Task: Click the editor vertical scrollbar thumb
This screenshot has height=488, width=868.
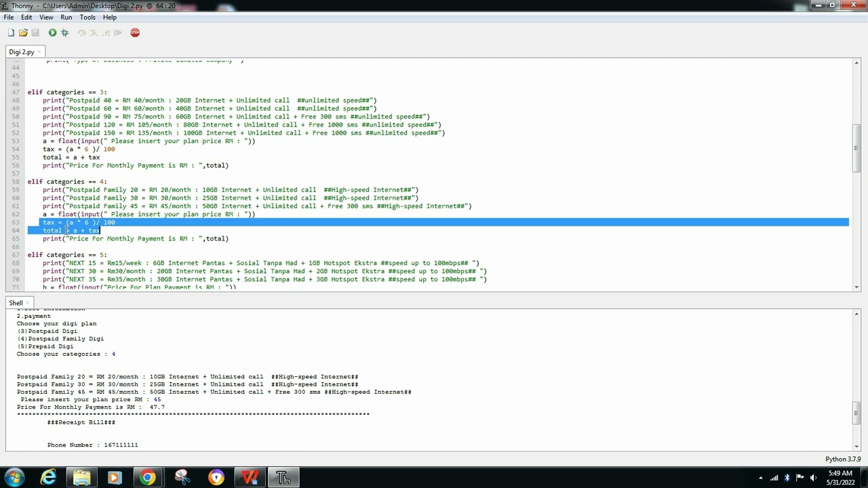Action: 857,148
